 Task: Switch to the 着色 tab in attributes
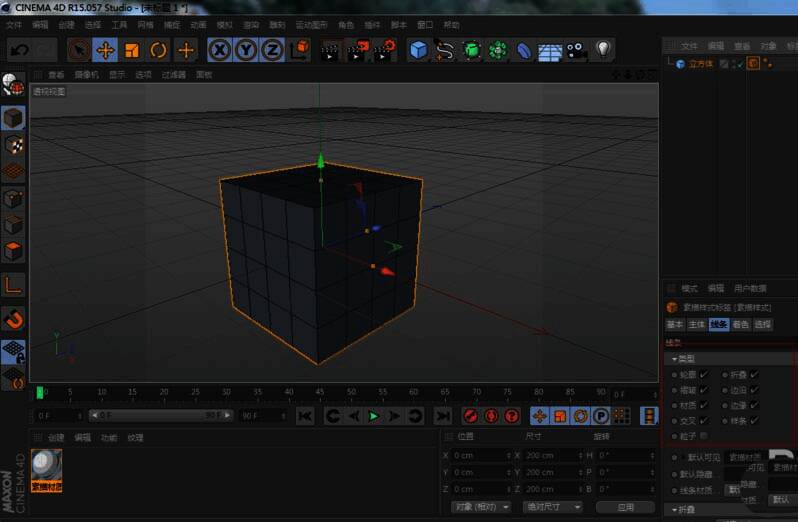741,325
